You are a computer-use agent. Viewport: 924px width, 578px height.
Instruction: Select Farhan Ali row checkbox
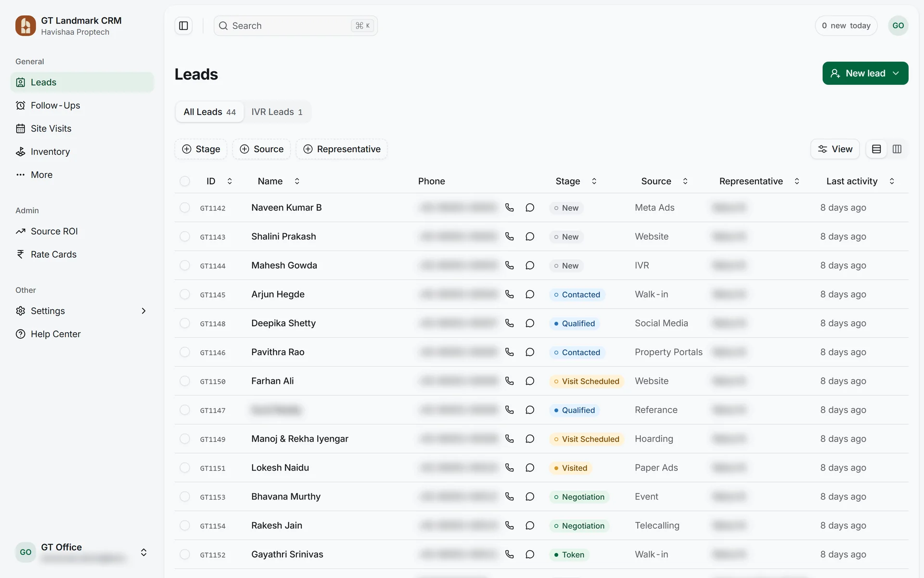pos(185,381)
